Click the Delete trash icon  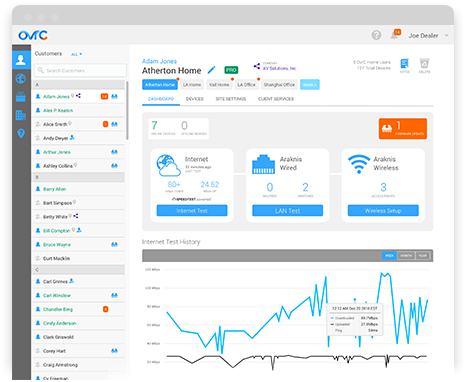tap(424, 65)
